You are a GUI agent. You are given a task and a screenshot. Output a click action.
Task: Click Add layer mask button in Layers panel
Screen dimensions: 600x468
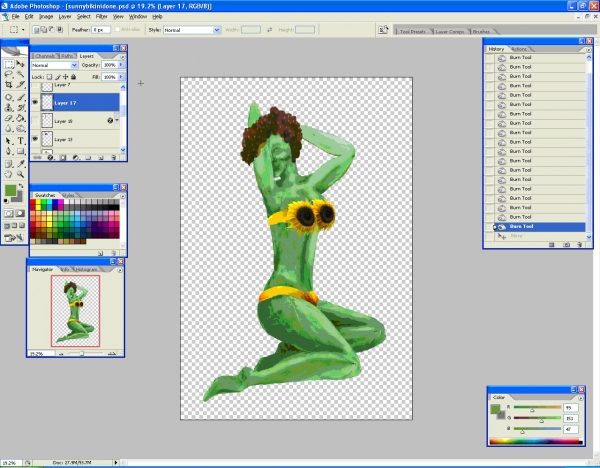click(63, 157)
